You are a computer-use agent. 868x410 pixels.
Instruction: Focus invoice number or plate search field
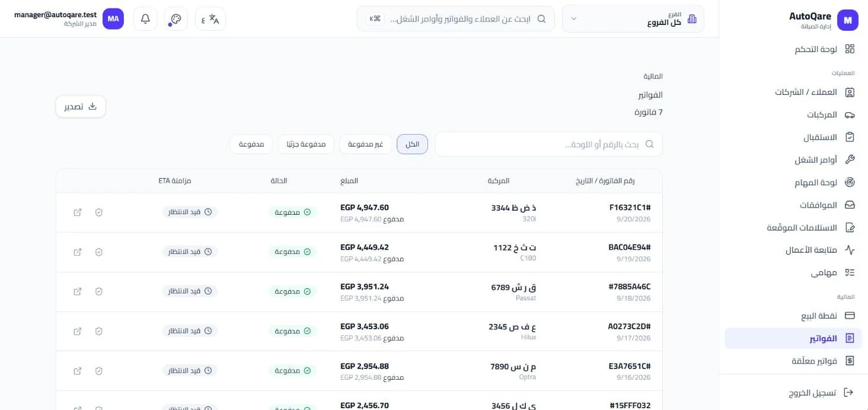pyautogui.click(x=548, y=144)
